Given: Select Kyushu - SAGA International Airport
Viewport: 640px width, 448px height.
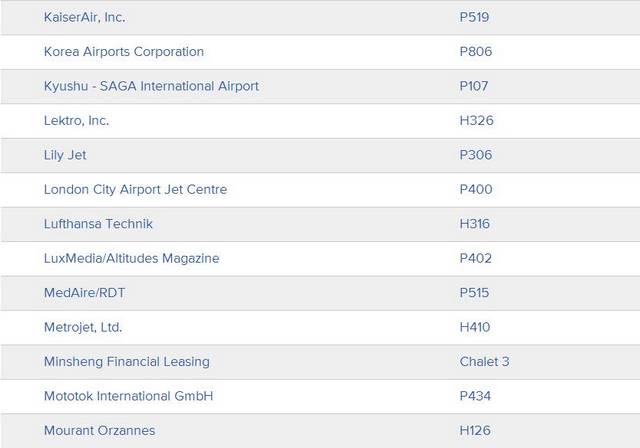Looking at the screenshot, I should pos(151,86).
